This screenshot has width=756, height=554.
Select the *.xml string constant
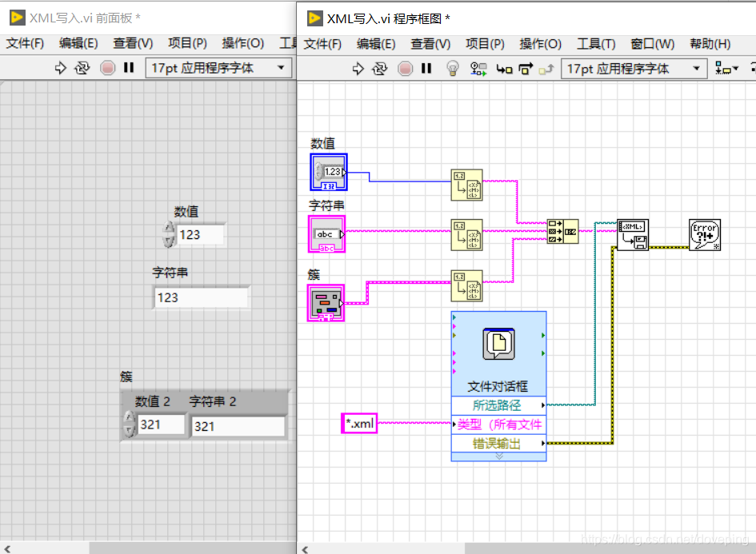358,423
